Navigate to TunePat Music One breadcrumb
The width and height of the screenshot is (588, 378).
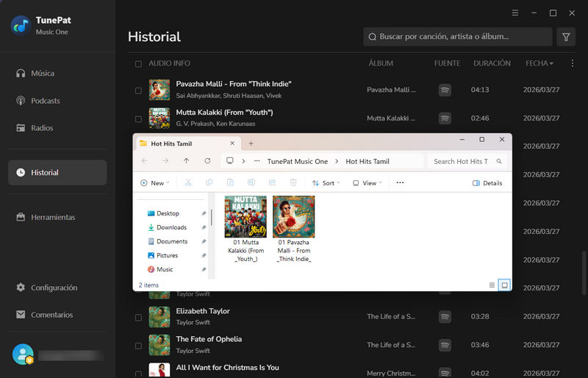click(298, 161)
